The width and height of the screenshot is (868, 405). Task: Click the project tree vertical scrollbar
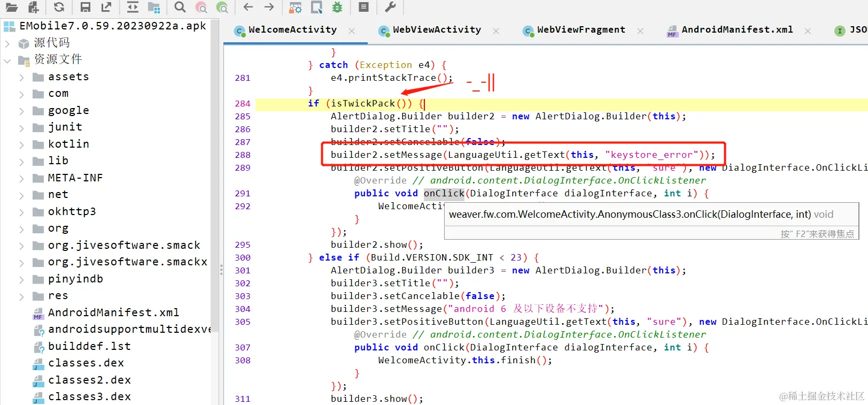click(215, 177)
